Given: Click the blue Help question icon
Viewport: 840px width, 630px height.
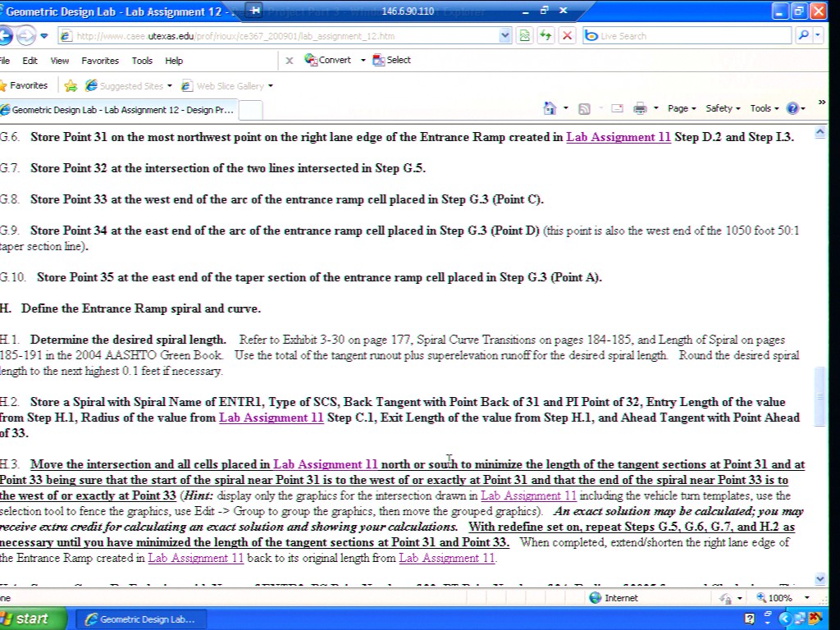Looking at the screenshot, I should point(792,108).
